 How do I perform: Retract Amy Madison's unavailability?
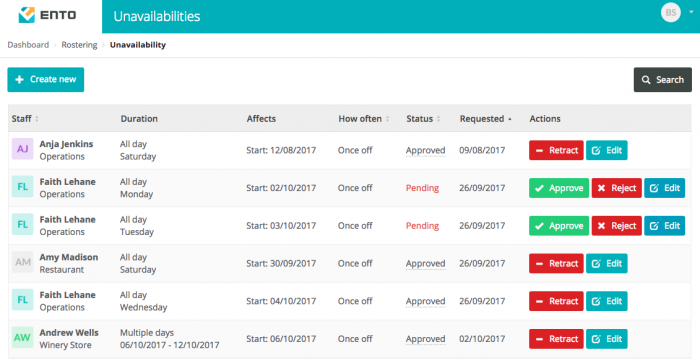pos(556,263)
